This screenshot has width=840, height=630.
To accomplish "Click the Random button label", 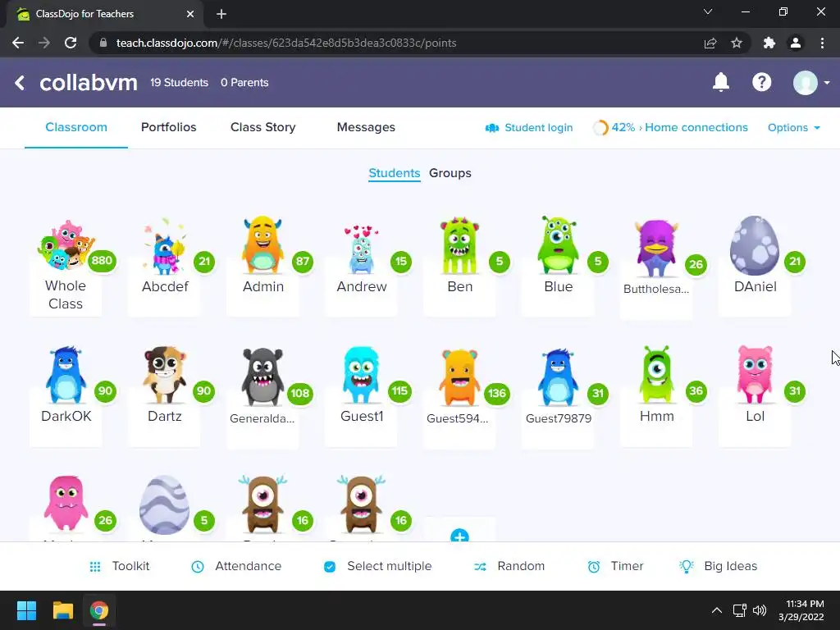I will (521, 566).
